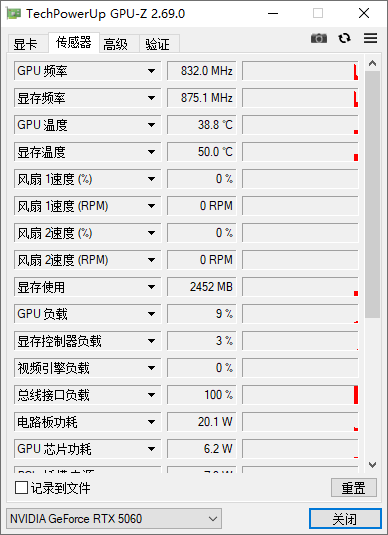Open the 显存频率 sensor dropdown
Screen dimensions: 388x535
pyautogui.click(x=151, y=98)
